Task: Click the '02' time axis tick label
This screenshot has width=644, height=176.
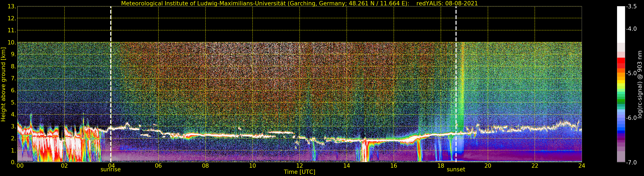Action: click(64, 166)
